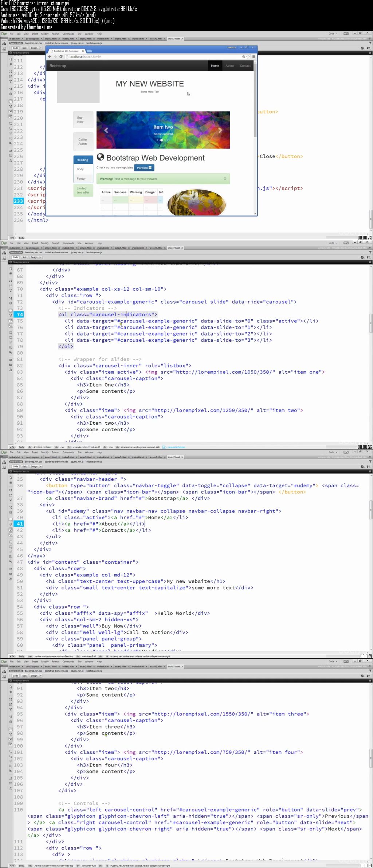Screen dimensions: 373x868
Task: Expand the Code workspace dropdown in the line 74 frame
Action: [x=333, y=243]
